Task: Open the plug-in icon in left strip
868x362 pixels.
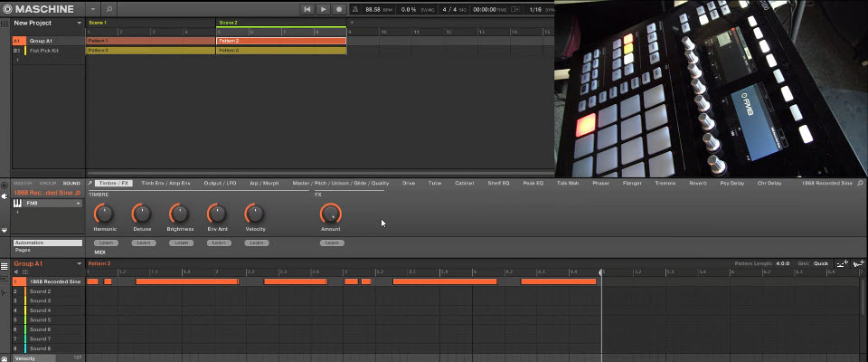Action: [5, 195]
